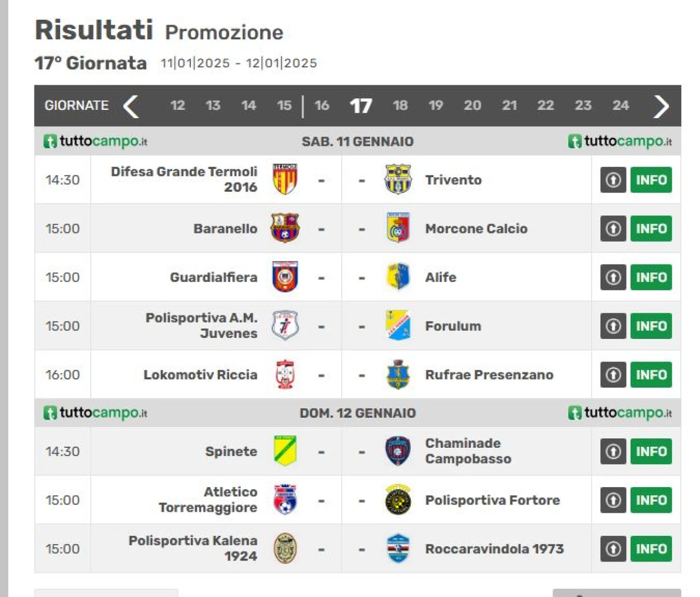Select giornata 16 in the navigation bar

pos(322,106)
